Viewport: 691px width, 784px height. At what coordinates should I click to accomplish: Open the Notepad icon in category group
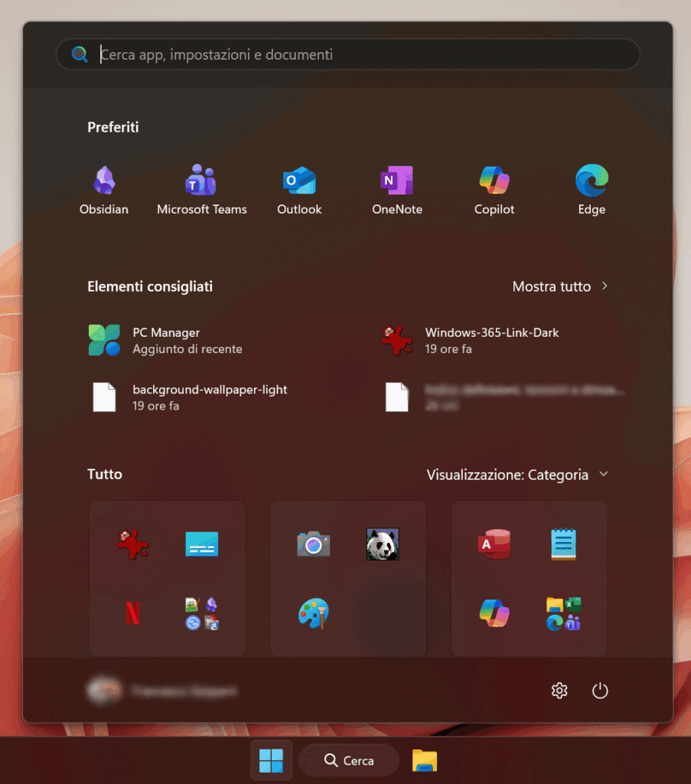pos(564,544)
